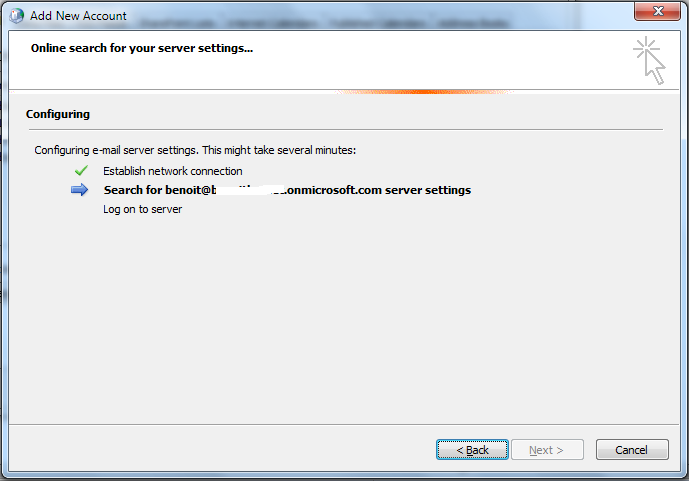The width and height of the screenshot is (689, 481).
Task: Click 'Establish network connection' step
Action: tap(172, 171)
